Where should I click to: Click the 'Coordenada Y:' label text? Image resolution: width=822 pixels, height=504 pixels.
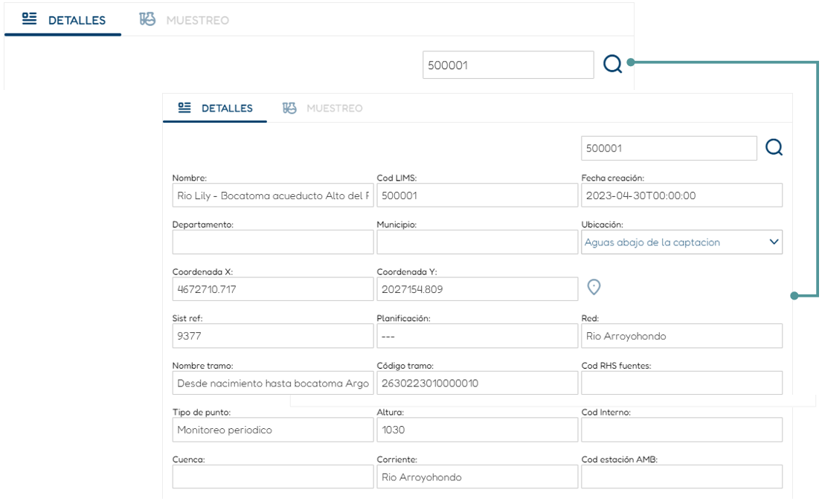(407, 272)
